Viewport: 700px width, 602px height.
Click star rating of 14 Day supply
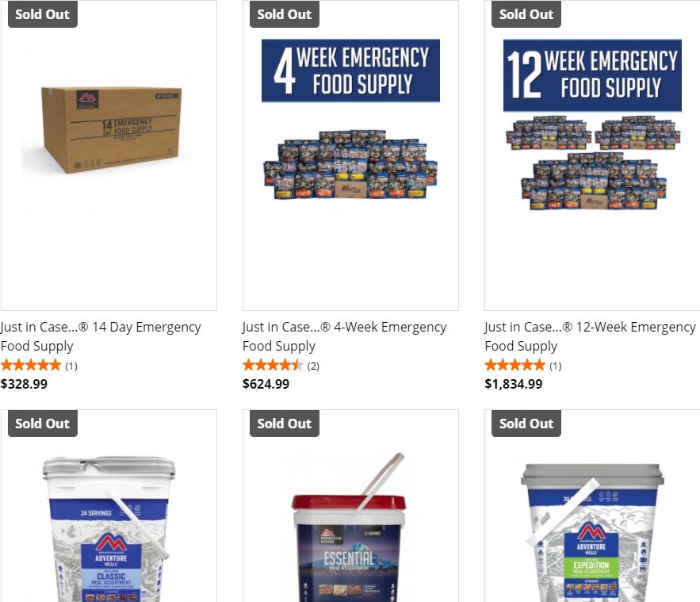(31, 366)
